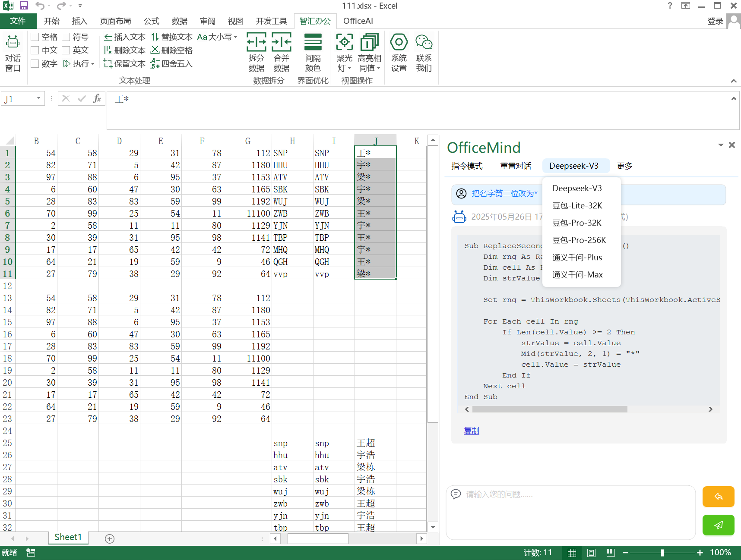Save the workbook with the save icon
741x560 pixels.
24,6
